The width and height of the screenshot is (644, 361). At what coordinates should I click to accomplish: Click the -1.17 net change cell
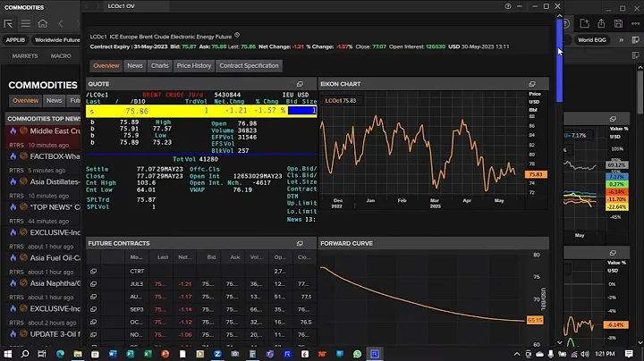185,297
